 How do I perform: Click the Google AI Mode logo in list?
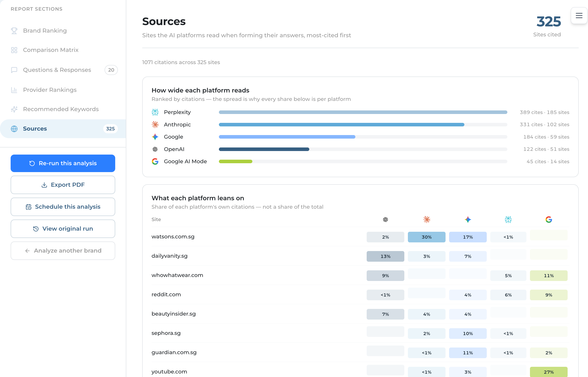click(155, 162)
